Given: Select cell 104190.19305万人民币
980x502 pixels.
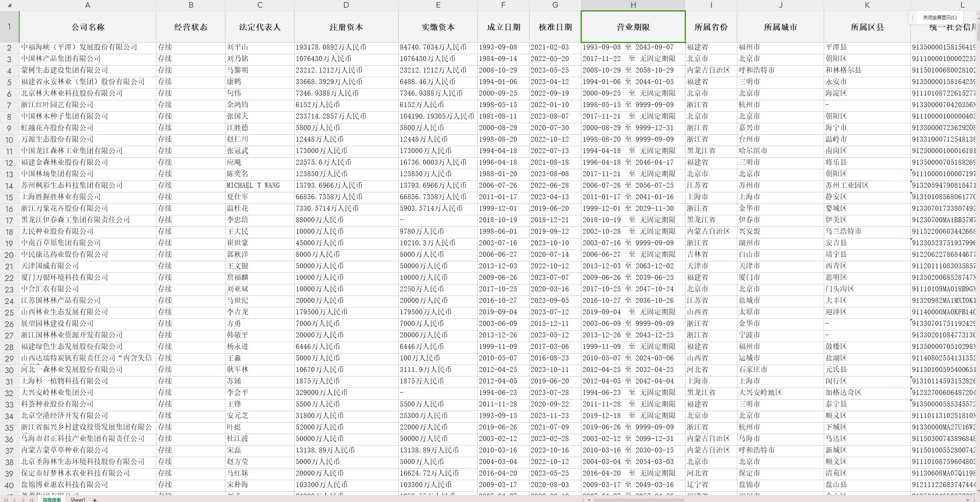Looking at the screenshot, I should pyautogui.click(x=438, y=116).
